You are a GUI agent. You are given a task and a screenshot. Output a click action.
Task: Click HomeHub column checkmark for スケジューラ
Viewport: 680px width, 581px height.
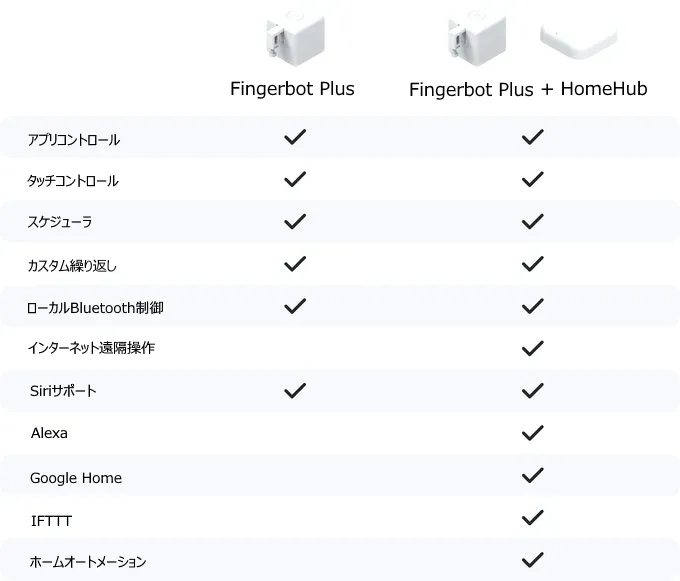[533, 221]
